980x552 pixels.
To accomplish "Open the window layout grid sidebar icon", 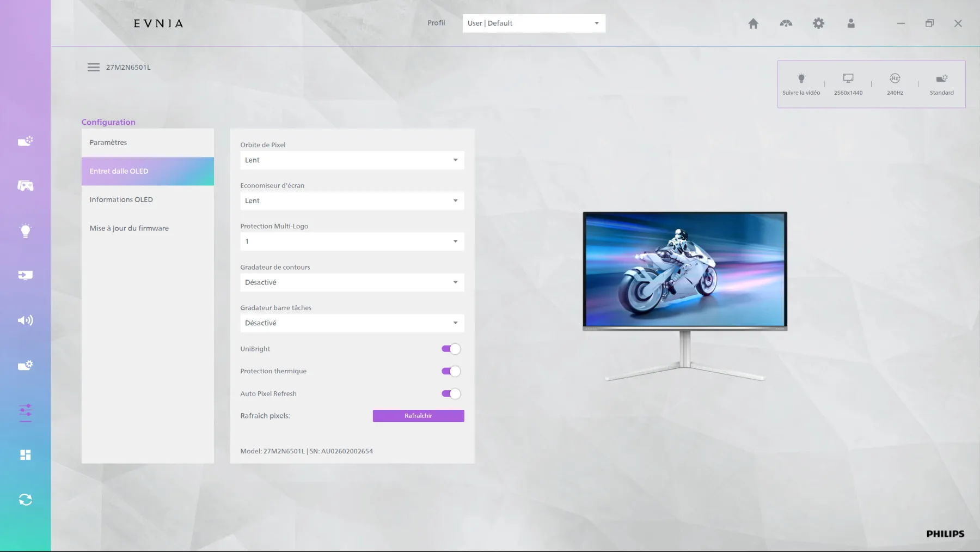I will click(25, 455).
